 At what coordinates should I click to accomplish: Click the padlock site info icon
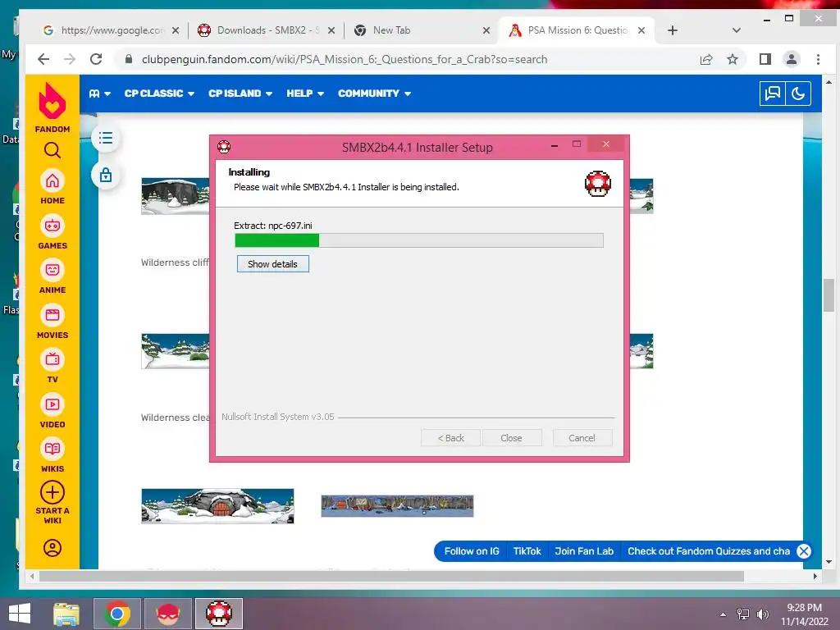click(129, 59)
